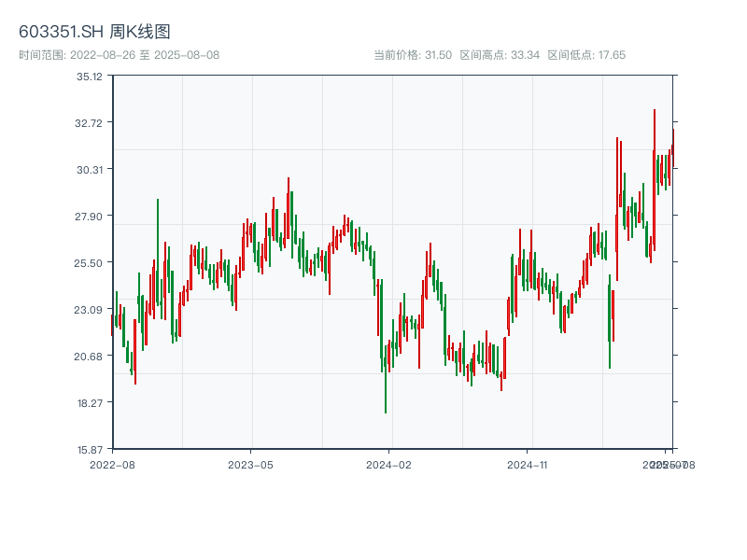The height and width of the screenshot is (560, 747).
Task: Click the y-axis value 35.12
Action: pos(90,77)
